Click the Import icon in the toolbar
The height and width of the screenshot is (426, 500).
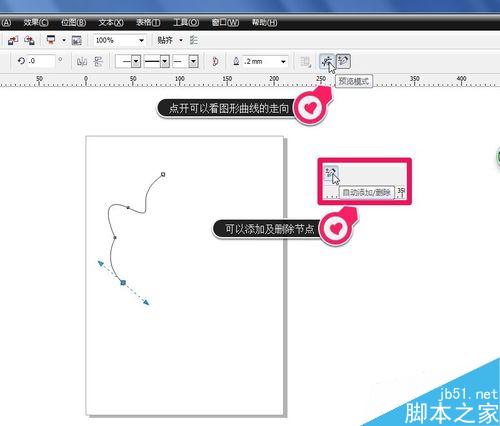pos(13,40)
